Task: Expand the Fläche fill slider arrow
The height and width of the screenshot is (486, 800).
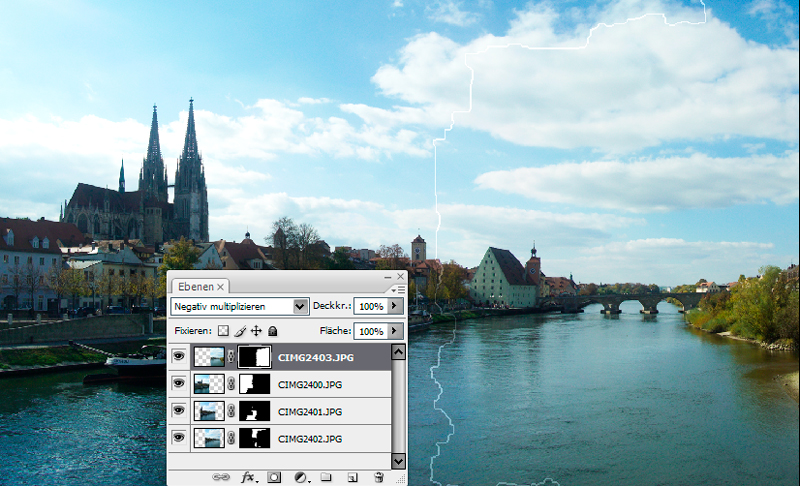Action: [395, 331]
